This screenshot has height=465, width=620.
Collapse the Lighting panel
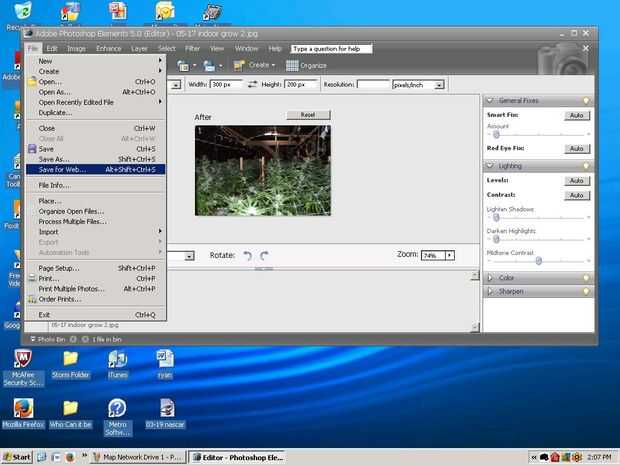click(x=490, y=166)
